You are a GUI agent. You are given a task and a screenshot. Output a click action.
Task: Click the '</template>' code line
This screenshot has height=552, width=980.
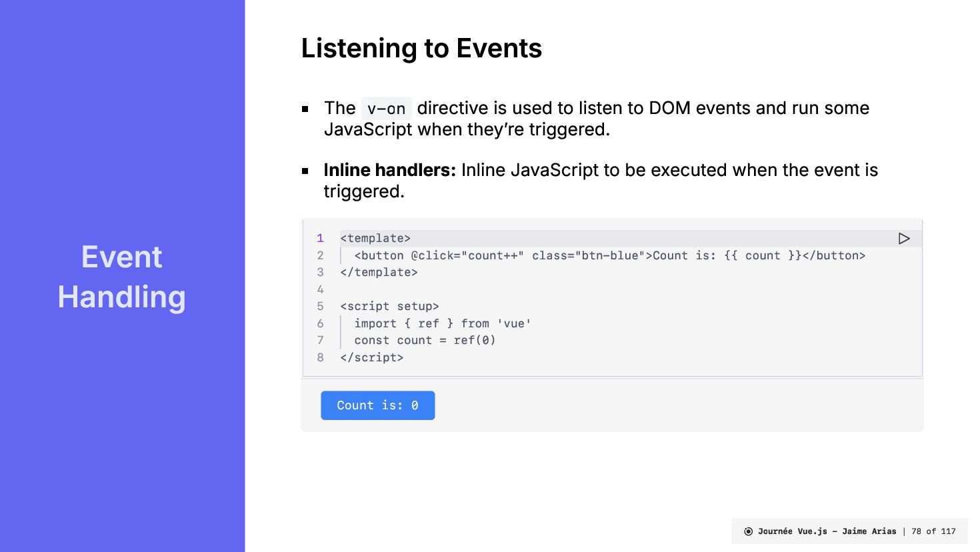[x=379, y=272]
